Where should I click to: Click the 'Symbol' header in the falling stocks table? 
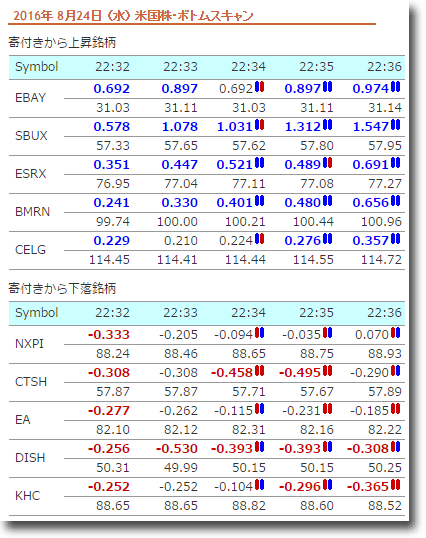[x=36, y=313]
